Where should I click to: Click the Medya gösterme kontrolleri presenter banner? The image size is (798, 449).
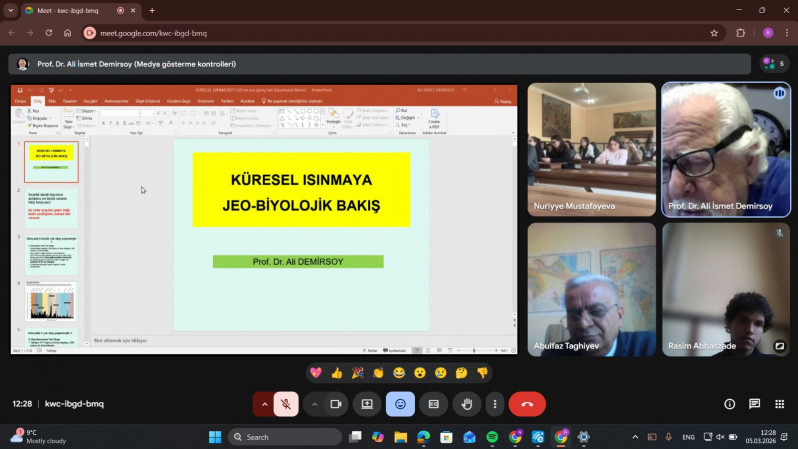tap(379, 64)
